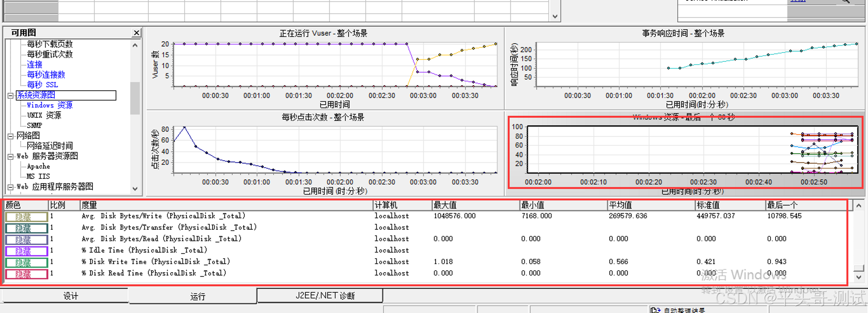Collapse the Web 服务器资源图 tree node
The width and height of the screenshot is (868, 313).
point(11,156)
